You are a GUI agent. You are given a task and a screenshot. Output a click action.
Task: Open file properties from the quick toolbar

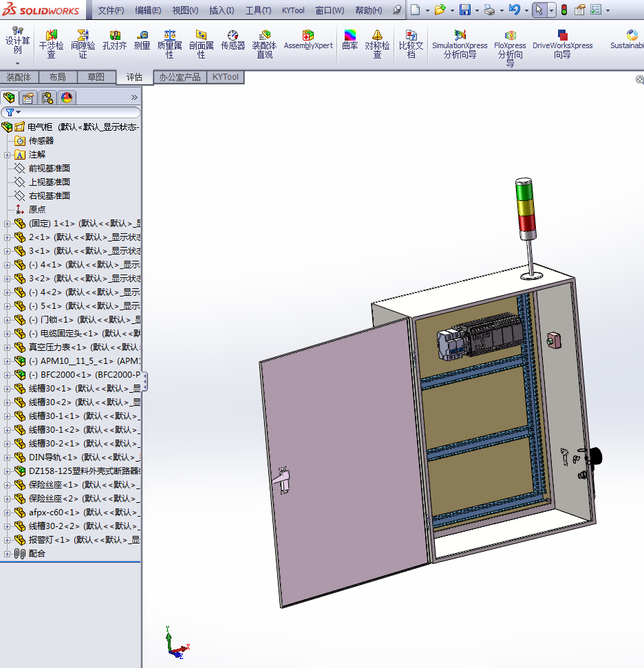579,10
